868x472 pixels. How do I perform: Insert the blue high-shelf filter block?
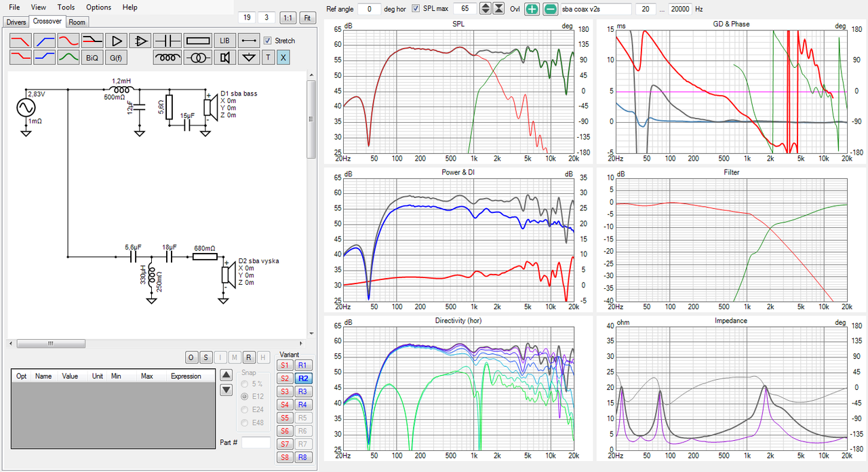(45, 58)
